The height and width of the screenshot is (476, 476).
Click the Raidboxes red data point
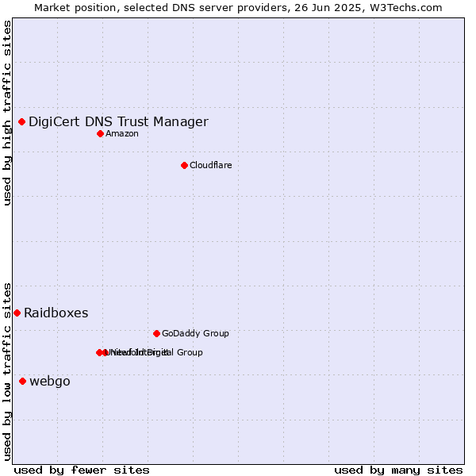(17, 313)
